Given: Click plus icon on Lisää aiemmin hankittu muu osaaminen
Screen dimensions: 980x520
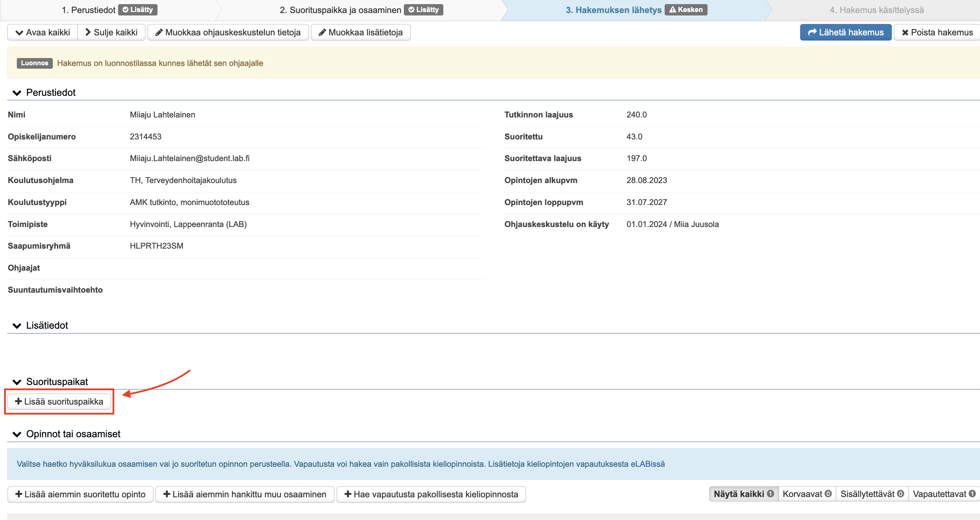Looking at the screenshot, I should click(x=167, y=494).
